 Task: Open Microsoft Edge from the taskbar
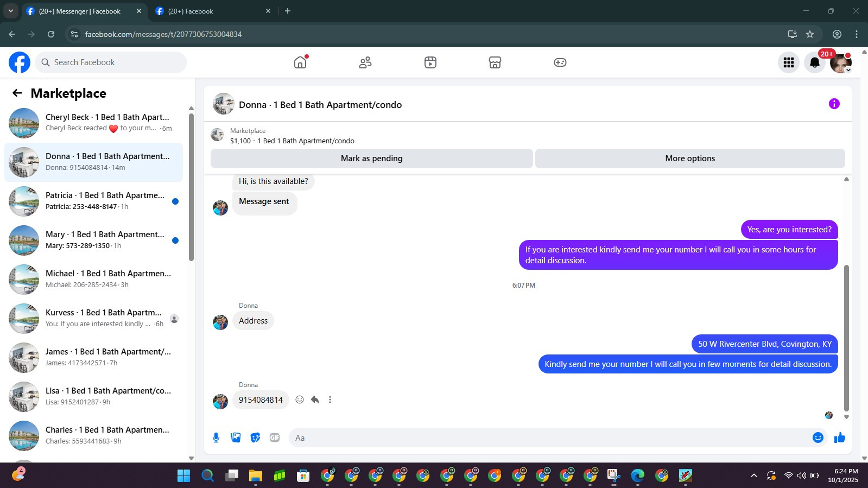click(x=638, y=476)
